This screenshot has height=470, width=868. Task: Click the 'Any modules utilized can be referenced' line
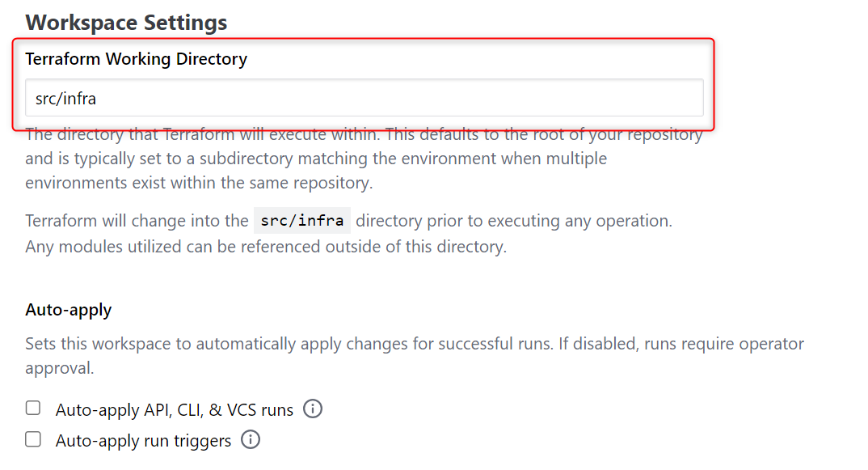[x=265, y=247]
